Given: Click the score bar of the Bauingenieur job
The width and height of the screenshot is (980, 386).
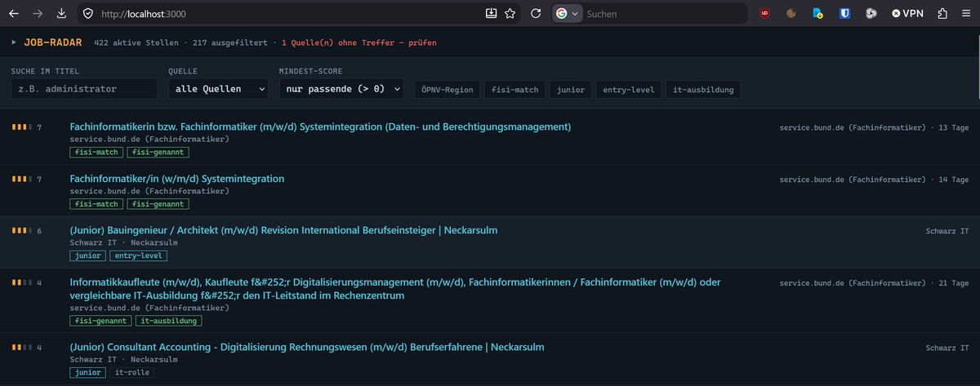Looking at the screenshot, I should 21,231.
